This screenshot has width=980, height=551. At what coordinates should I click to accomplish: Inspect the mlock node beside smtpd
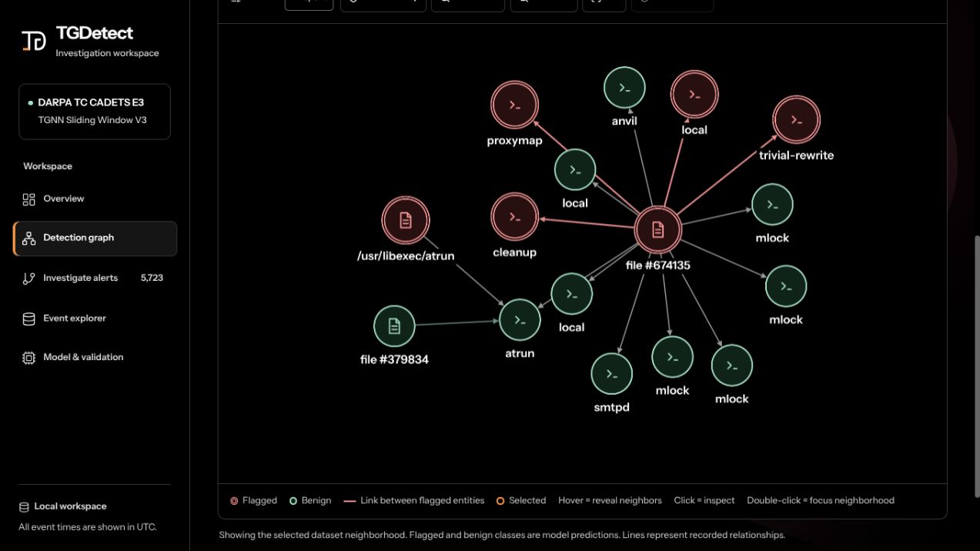point(673,357)
